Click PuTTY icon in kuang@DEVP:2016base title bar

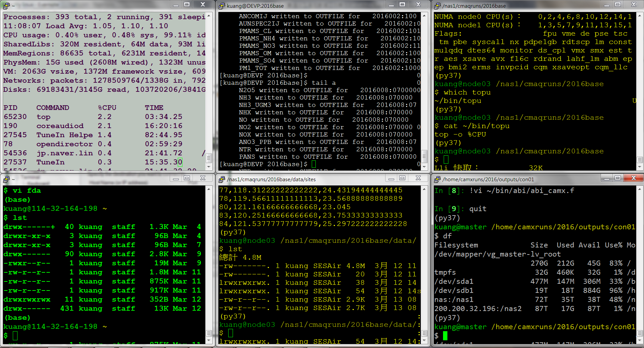(222, 6)
